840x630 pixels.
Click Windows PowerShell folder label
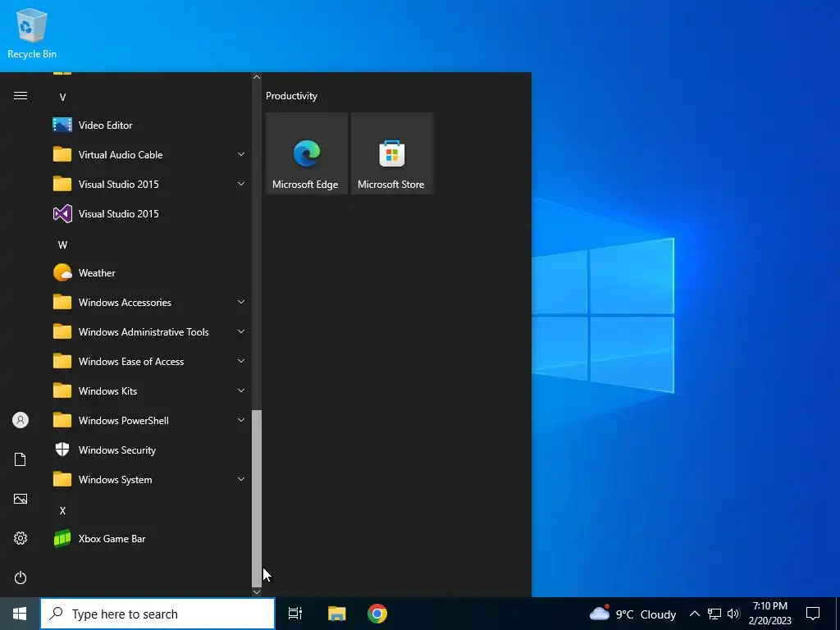pos(124,421)
